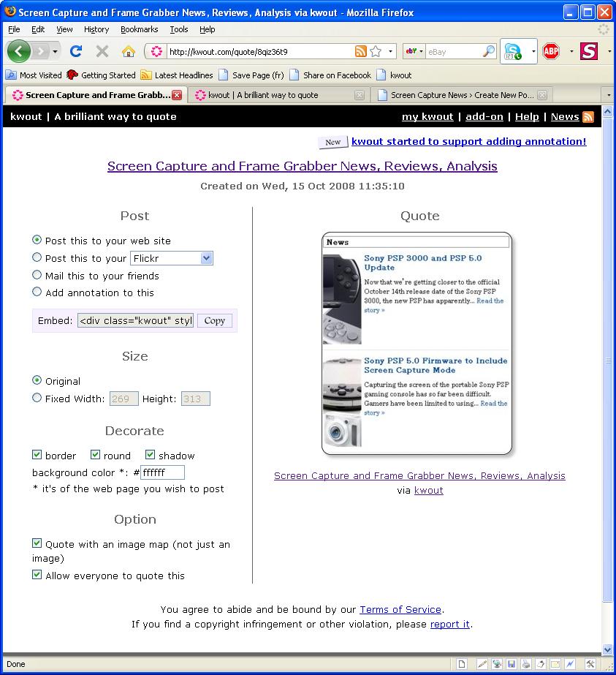The image size is (616, 675).
Task: Click the Adblock Plus ABP icon
Action: [x=551, y=52]
